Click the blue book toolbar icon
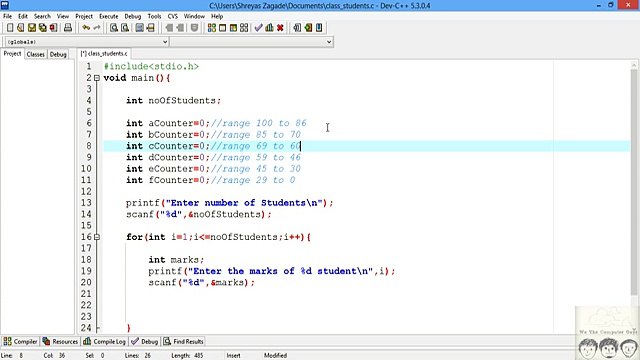The width and height of the screenshot is (640, 360). [x=319, y=28]
